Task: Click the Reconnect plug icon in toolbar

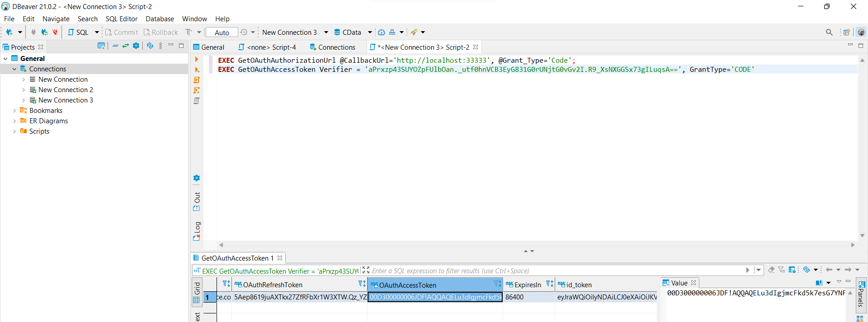Action: click(44, 32)
